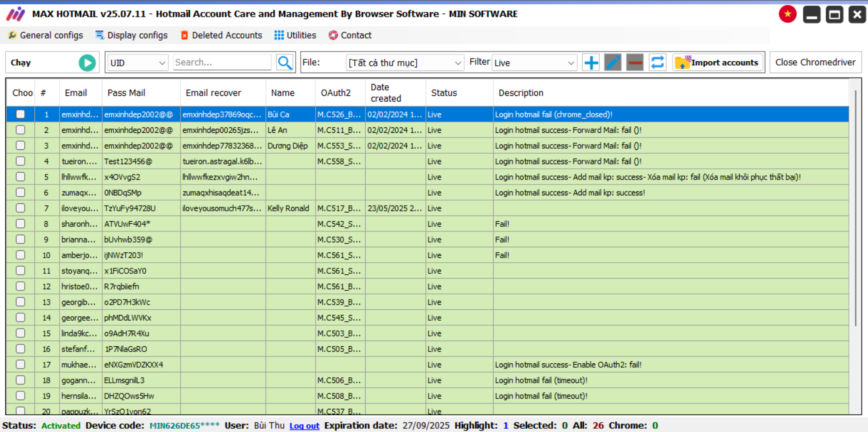Click the Contact lifebuoy icon

click(333, 35)
